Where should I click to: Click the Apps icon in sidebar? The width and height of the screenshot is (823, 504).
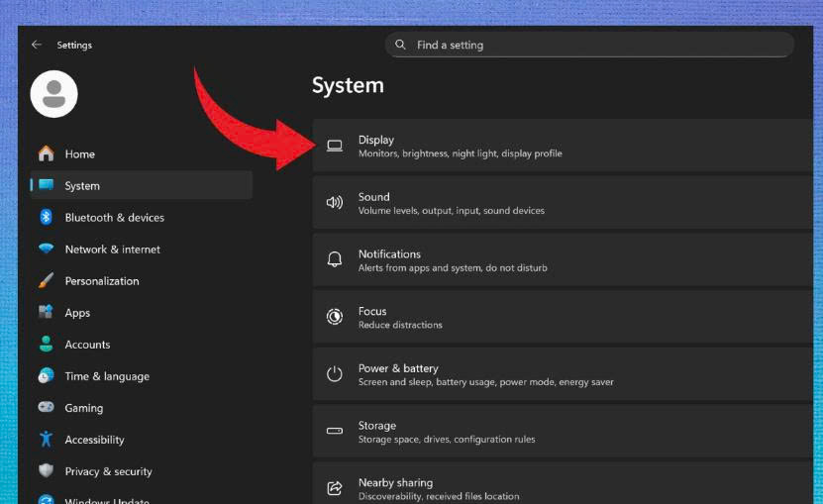(47, 312)
